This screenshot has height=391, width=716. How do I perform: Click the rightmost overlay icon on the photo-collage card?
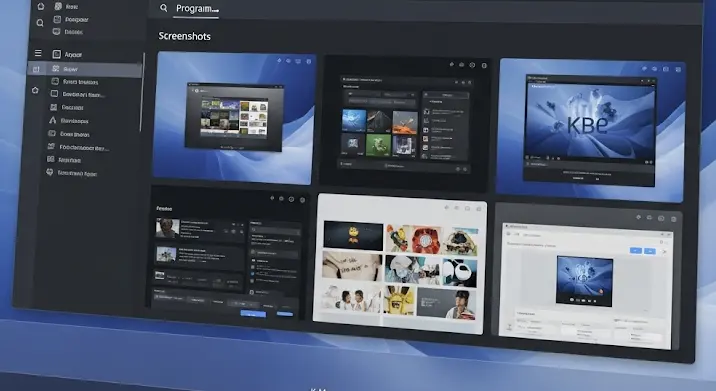[x=479, y=209]
